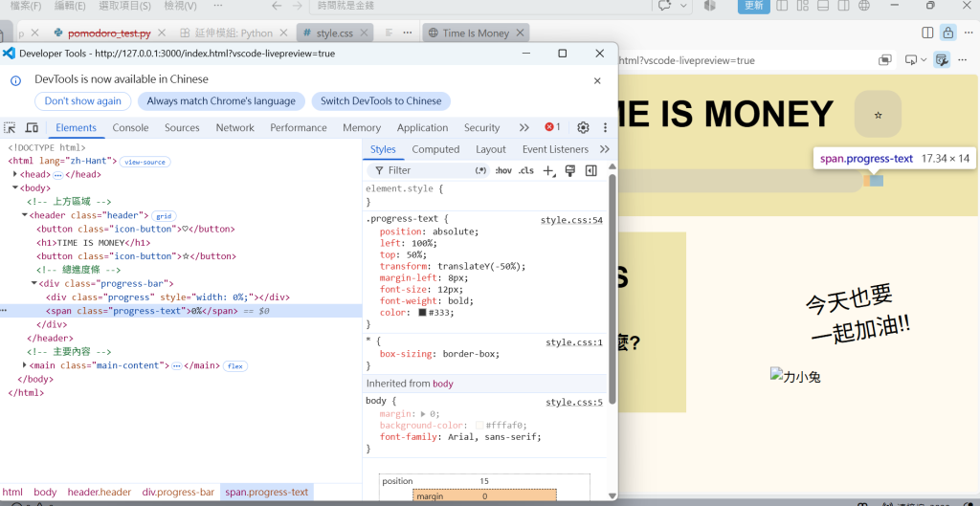Collapse the body element node
The height and width of the screenshot is (506, 980).
click(x=15, y=187)
